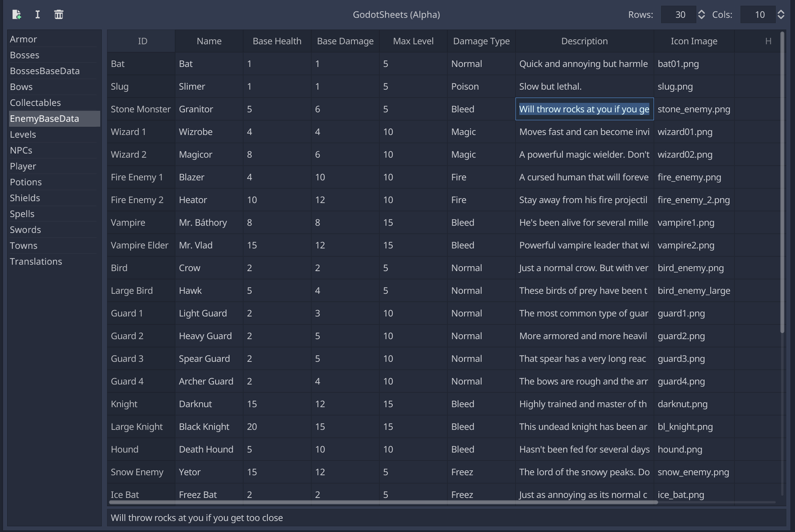Click the Damage Type column header

(481, 41)
